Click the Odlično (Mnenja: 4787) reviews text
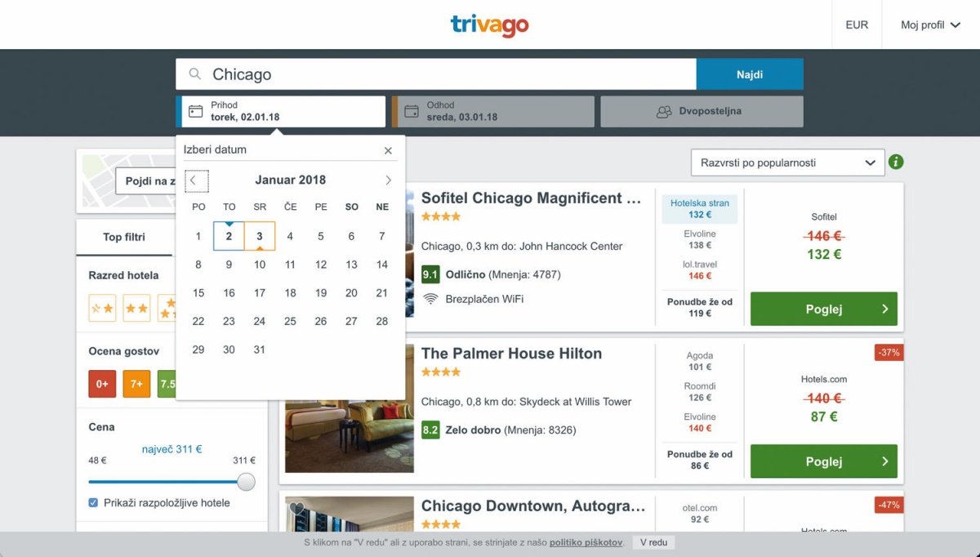This screenshot has width=980, height=557. [x=503, y=274]
